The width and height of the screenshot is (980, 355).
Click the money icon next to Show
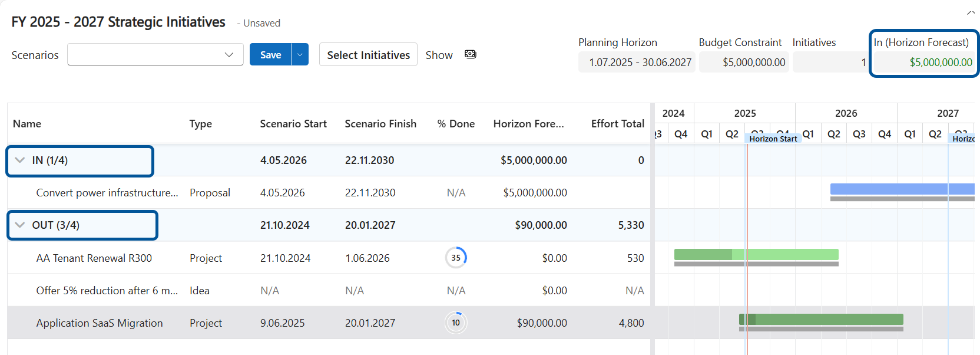pyautogui.click(x=470, y=54)
